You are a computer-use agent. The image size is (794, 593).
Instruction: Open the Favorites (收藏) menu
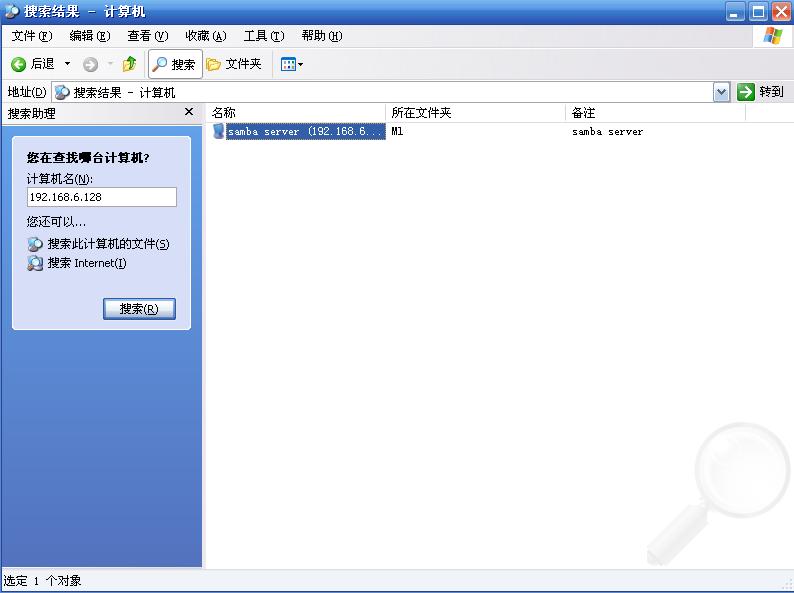click(205, 36)
